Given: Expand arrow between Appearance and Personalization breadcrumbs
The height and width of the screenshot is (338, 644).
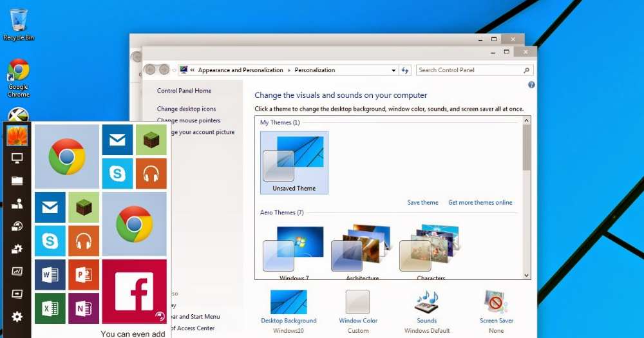Looking at the screenshot, I should pyautogui.click(x=289, y=70).
